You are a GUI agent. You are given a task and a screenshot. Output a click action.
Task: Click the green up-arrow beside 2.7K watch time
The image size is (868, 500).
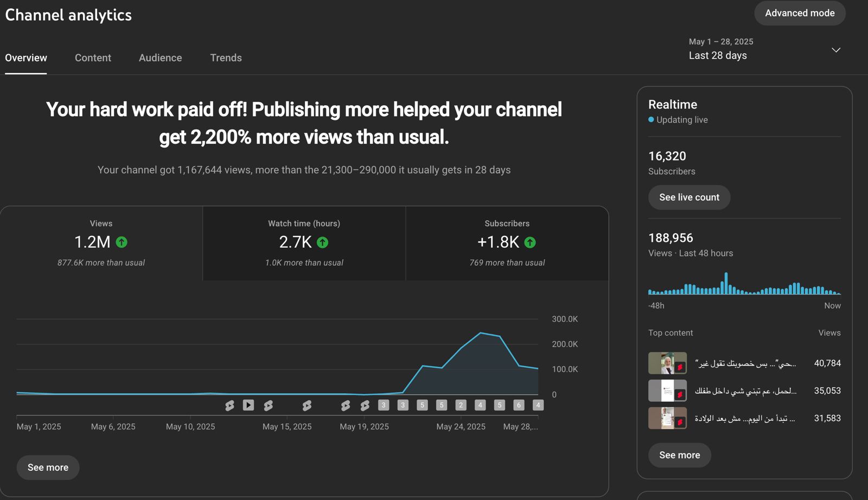point(322,242)
